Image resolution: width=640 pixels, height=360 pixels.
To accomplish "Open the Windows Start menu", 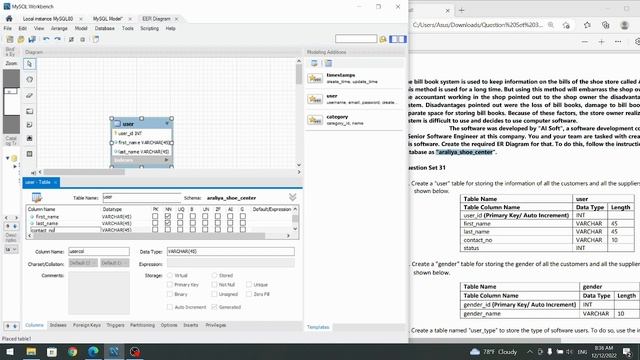I will click(10, 351).
